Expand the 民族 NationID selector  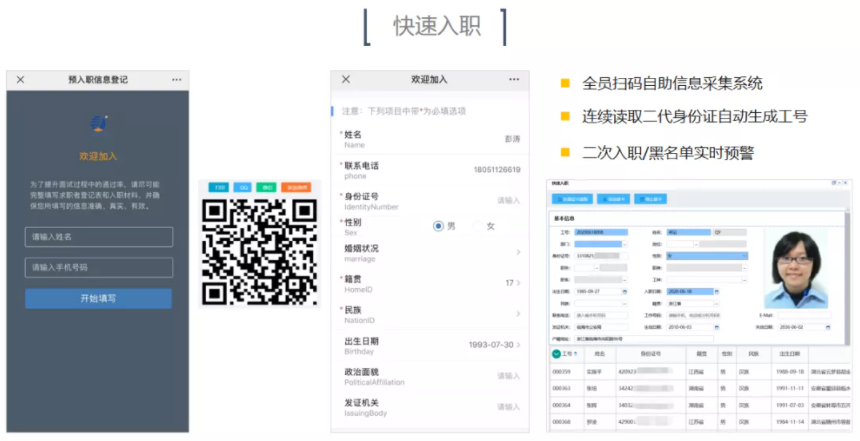(517, 314)
